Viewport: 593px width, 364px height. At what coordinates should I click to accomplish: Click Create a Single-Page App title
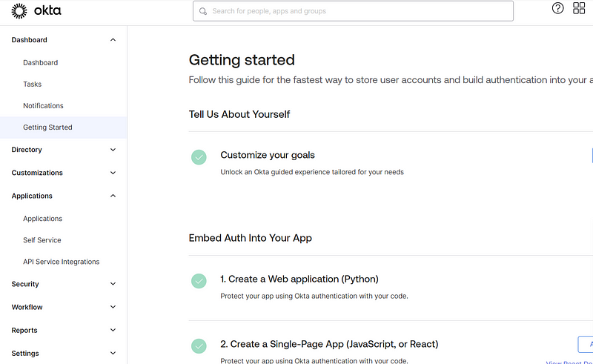[x=329, y=344]
